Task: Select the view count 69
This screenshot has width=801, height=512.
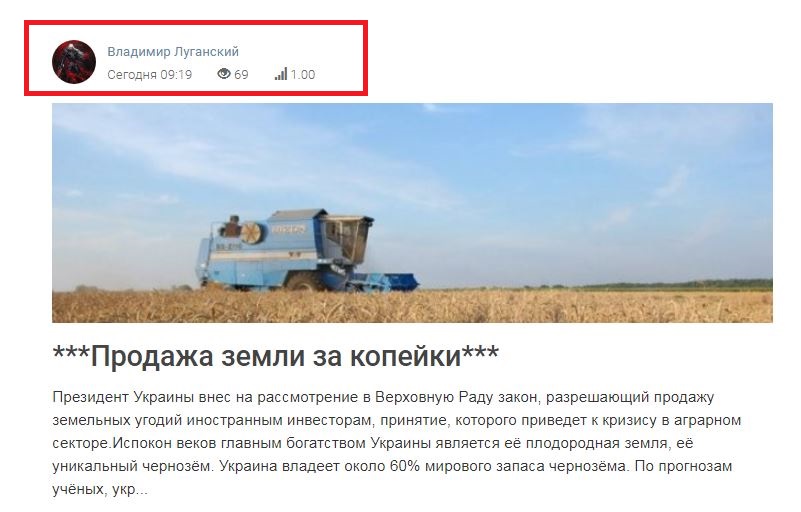Action: click(x=241, y=75)
